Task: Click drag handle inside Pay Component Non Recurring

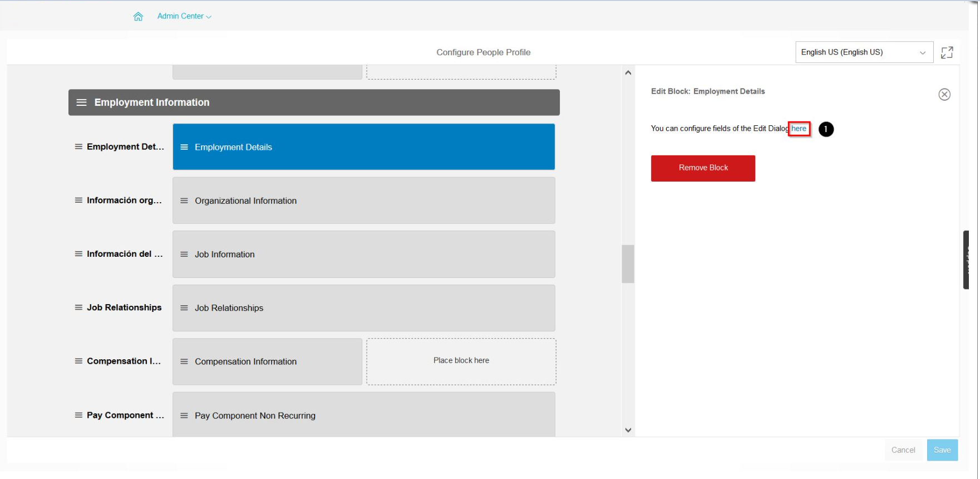Action: click(184, 416)
